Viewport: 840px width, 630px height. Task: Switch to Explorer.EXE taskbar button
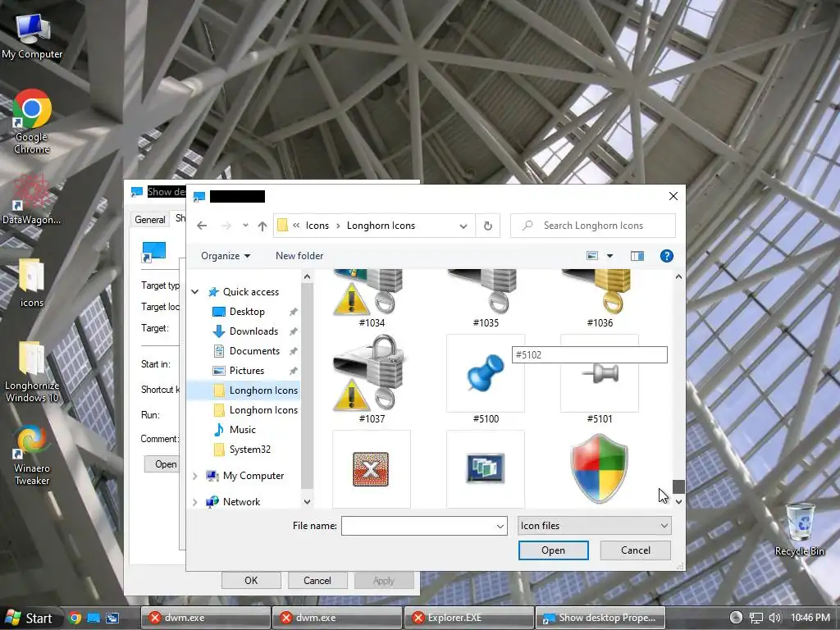pos(469,618)
